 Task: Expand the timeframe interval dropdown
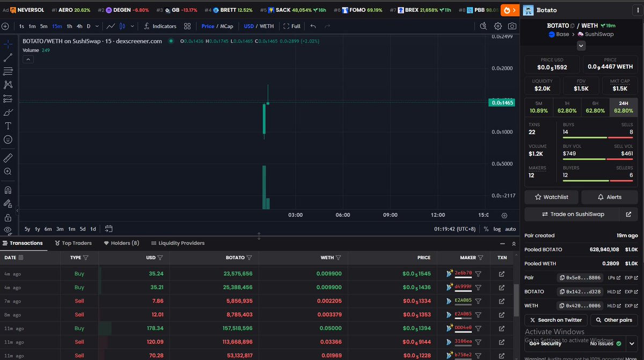98,26
